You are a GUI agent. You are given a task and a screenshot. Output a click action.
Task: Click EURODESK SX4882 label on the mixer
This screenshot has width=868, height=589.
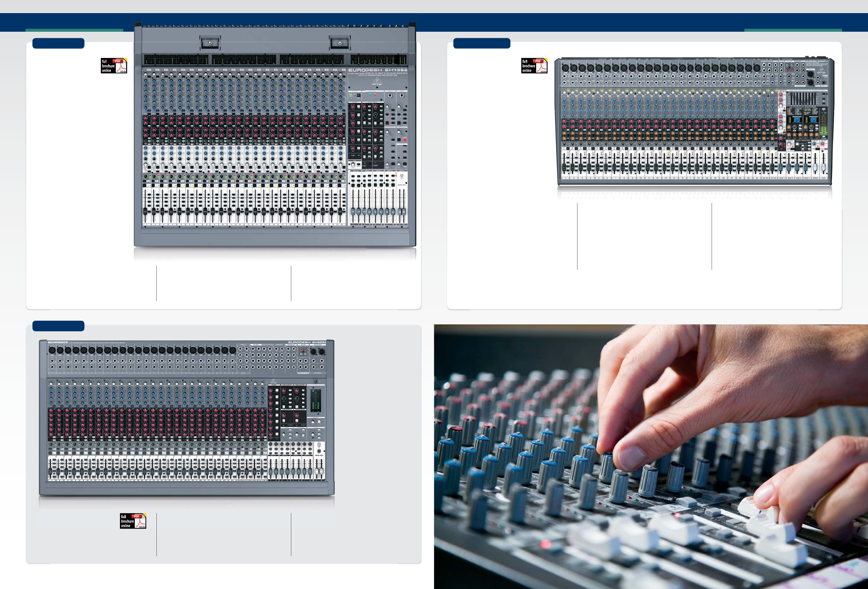tap(378, 70)
